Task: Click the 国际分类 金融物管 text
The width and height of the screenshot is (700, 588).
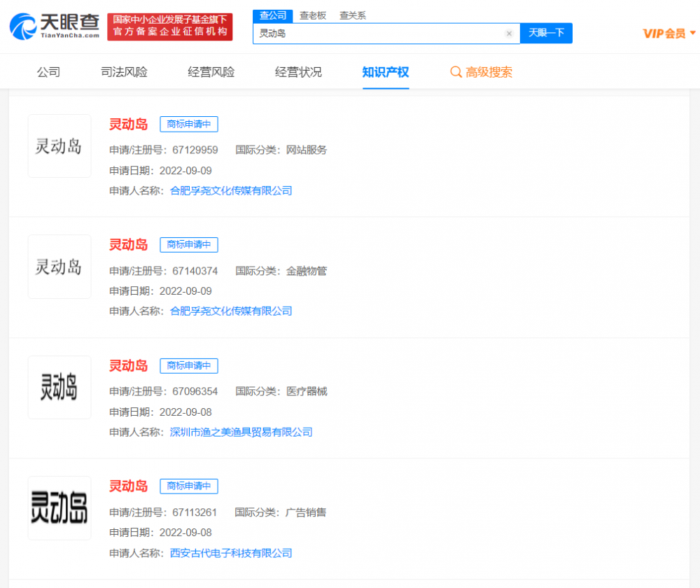Action: 281,271
